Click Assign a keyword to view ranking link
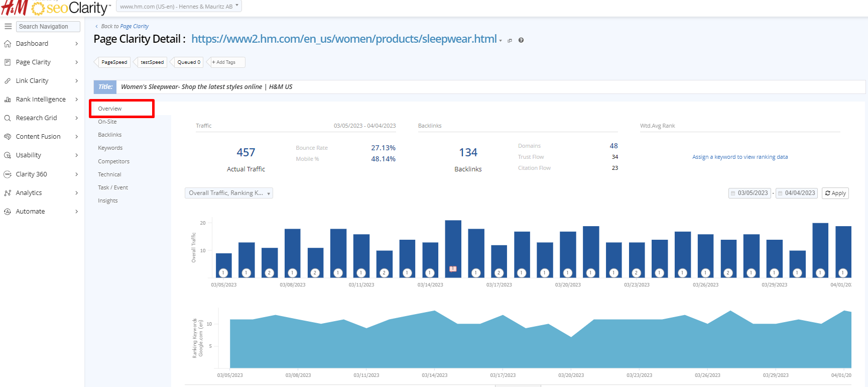 point(739,157)
